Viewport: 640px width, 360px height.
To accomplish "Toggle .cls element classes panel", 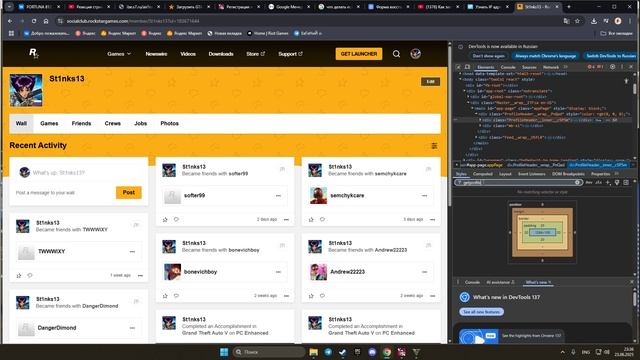I will coord(598,182).
